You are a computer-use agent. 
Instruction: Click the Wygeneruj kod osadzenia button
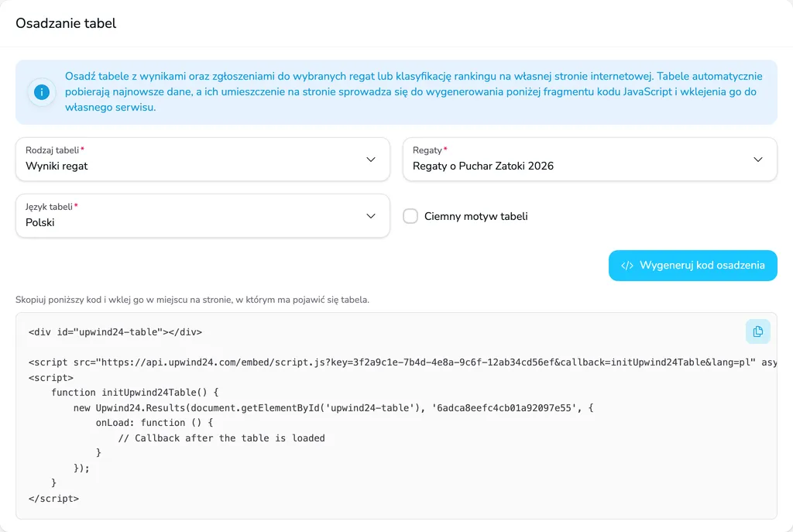[693, 266]
